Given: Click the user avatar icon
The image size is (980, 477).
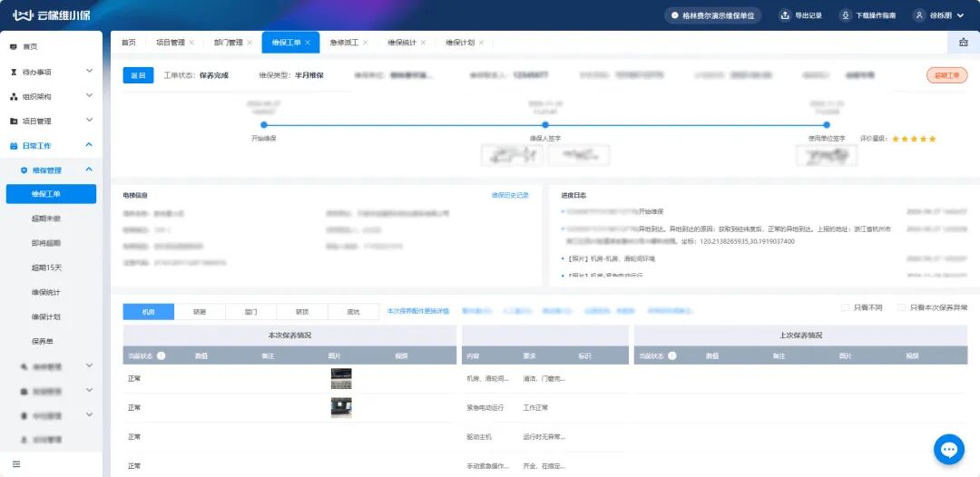Looking at the screenshot, I should point(918,15).
